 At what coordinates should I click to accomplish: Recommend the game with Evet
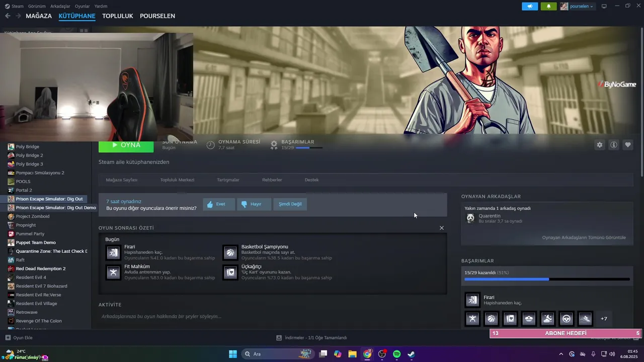pos(219,204)
